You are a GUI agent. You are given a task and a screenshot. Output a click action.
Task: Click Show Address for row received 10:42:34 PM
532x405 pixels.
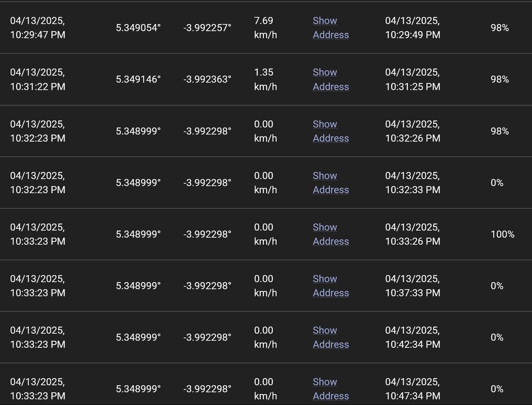(x=330, y=337)
